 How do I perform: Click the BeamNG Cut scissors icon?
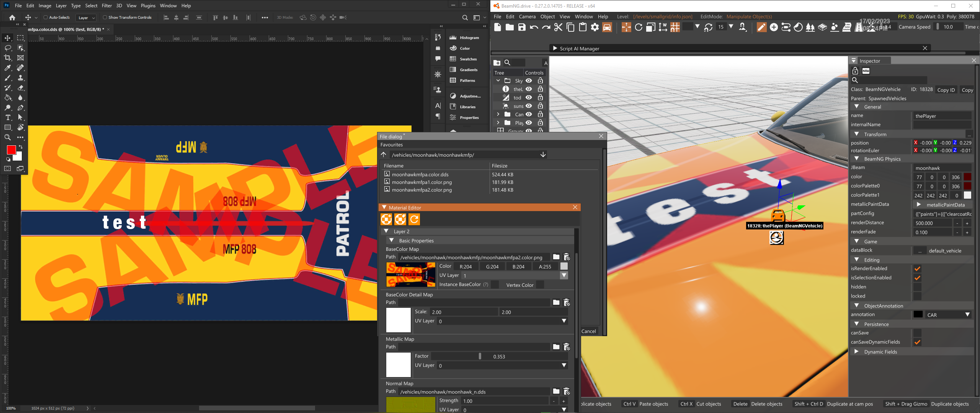(x=558, y=27)
